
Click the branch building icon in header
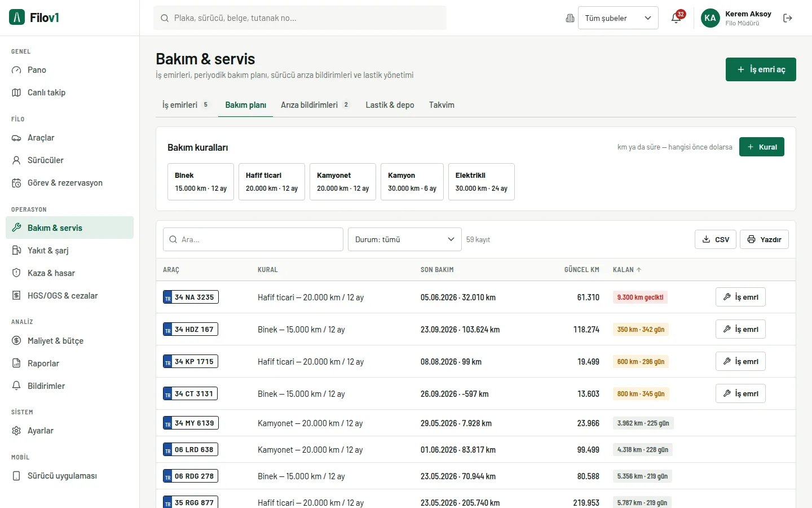tap(570, 18)
